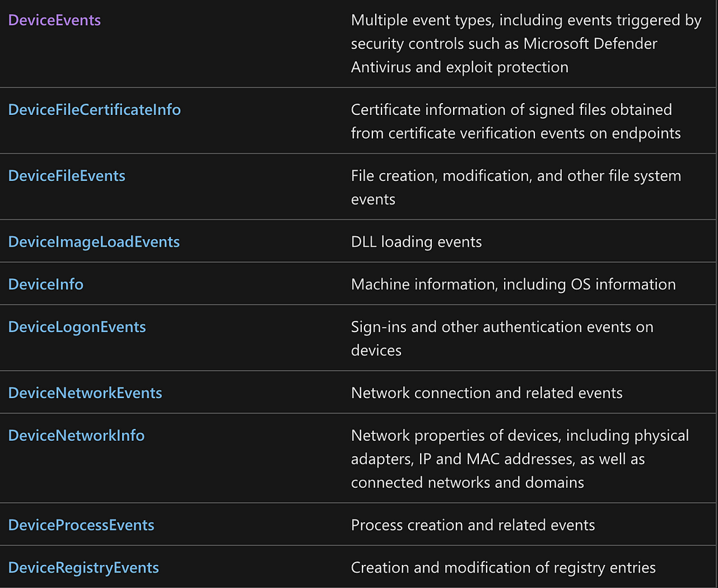
Task: Go to DeviceNetworkEvents link
Action: 85,392
